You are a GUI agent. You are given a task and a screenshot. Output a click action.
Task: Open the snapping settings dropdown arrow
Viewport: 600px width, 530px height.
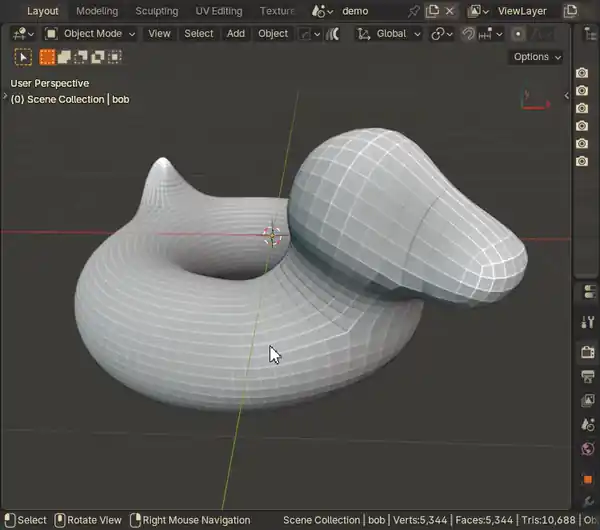pyautogui.click(x=499, y=34)
